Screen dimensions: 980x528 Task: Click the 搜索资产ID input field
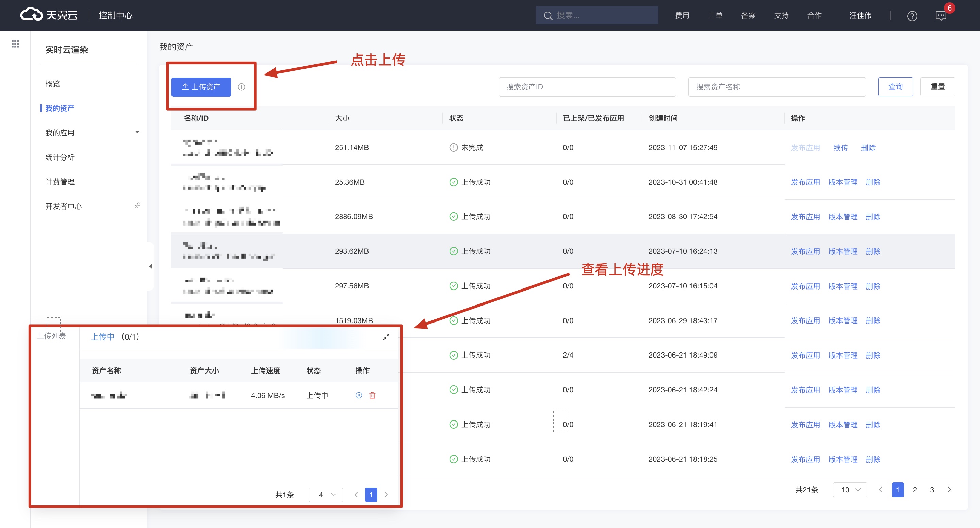(x=587, y=87)
